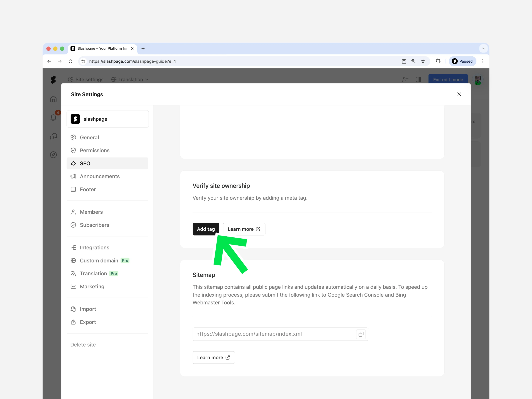The height and width of the screenshot is (399, 532).
Task: Toggle the side panel layout icon
Action: (x=419, y=79)
